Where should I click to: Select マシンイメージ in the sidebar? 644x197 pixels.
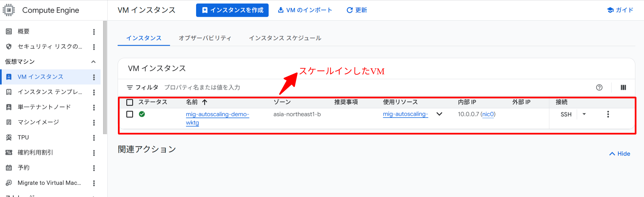(x=38, y=122)
